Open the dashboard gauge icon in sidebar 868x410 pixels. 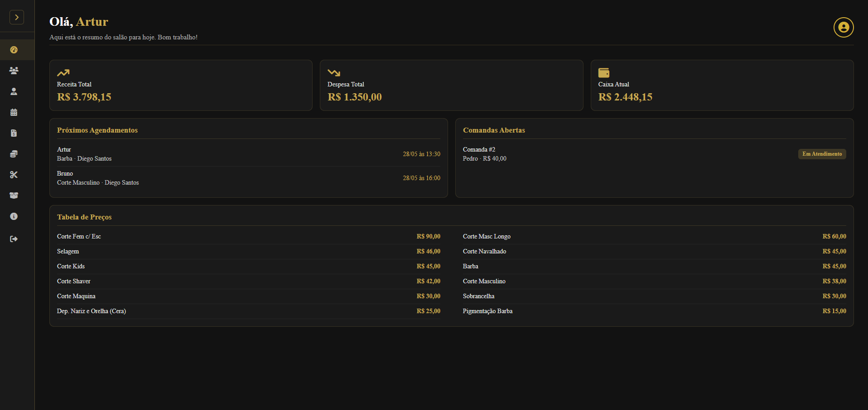point(14,50)
